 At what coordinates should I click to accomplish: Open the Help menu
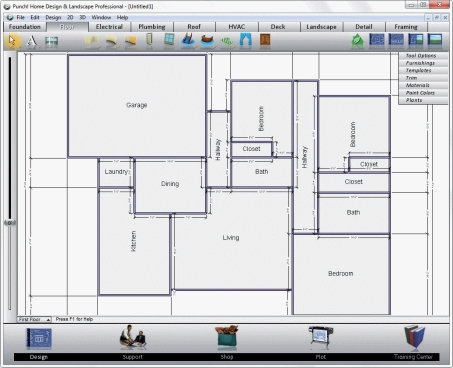pyautogui.click(x=122, y=17)
